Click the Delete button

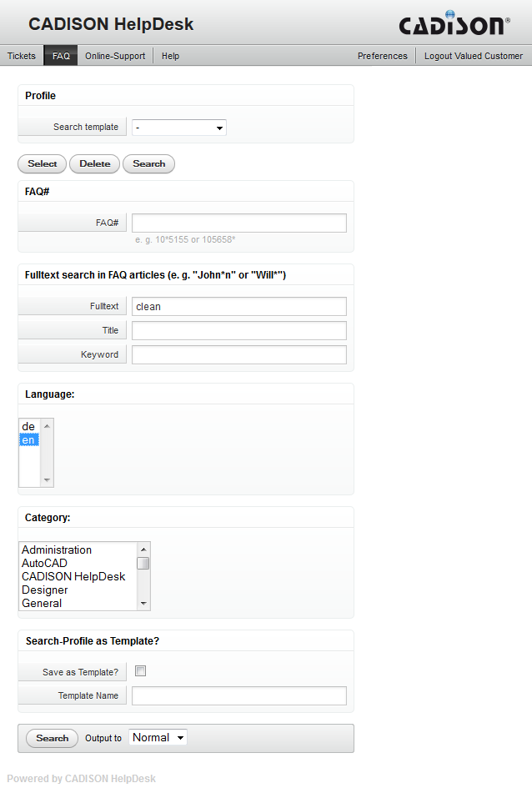click(x=94, y=163)
